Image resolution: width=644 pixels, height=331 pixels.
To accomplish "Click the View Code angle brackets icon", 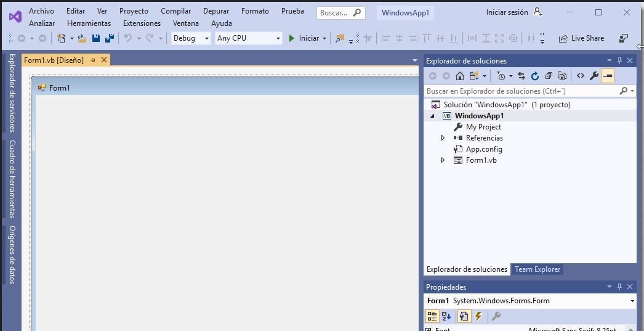I will click(581, 76).
